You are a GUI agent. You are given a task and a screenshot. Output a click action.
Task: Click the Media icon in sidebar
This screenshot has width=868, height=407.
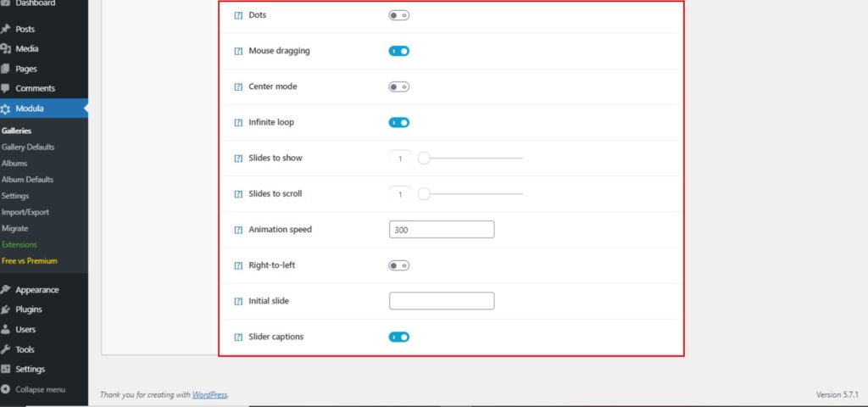(6, 48)
